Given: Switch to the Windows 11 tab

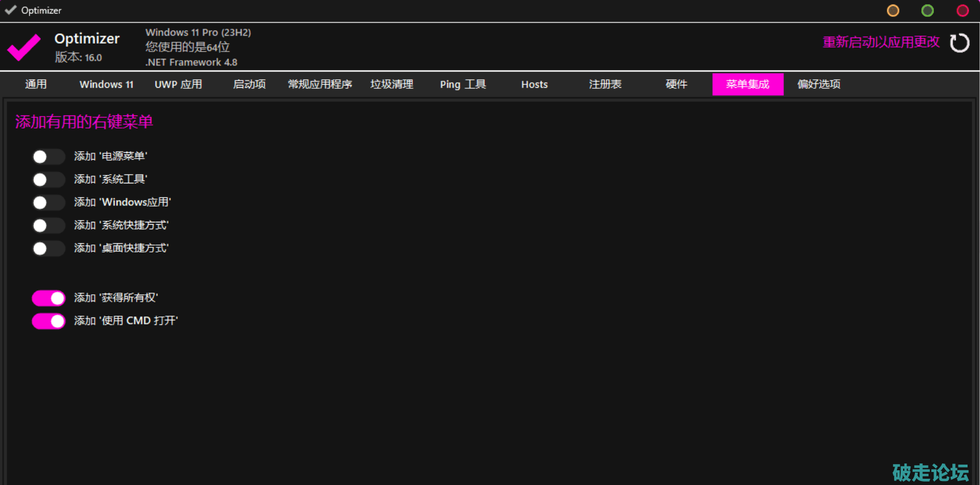Looking at the screenshot, I should 106,84.
